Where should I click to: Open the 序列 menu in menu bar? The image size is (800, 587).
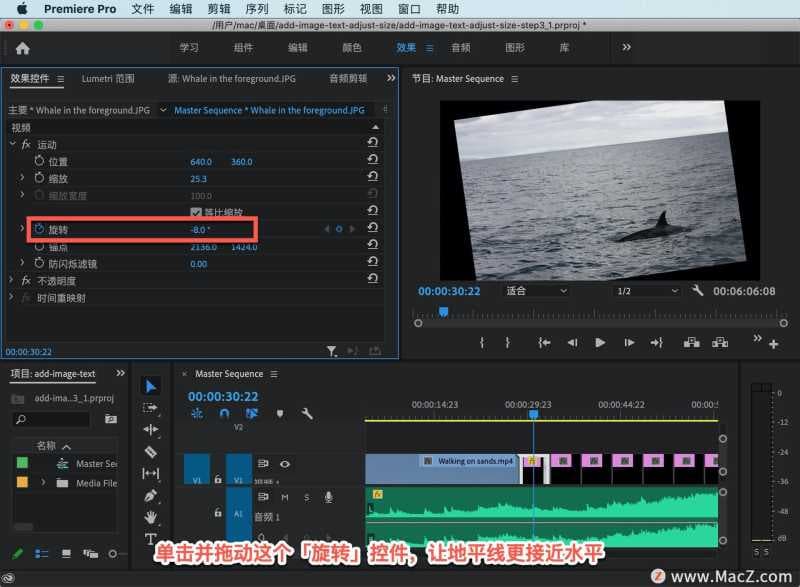(256, 9)
